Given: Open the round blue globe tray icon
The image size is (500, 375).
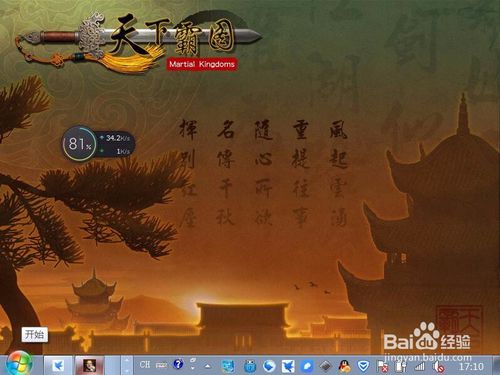Looking at the screenshot, I should [x=269, y=367].
